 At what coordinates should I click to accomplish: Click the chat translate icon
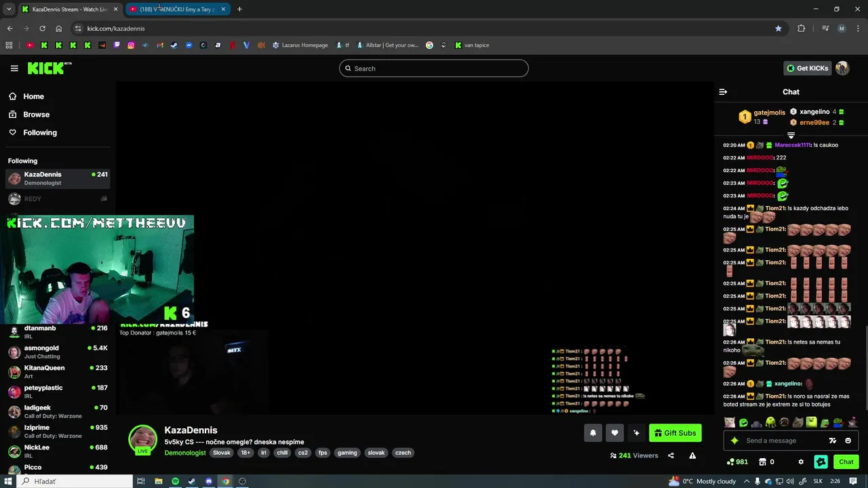pos(833,441)
